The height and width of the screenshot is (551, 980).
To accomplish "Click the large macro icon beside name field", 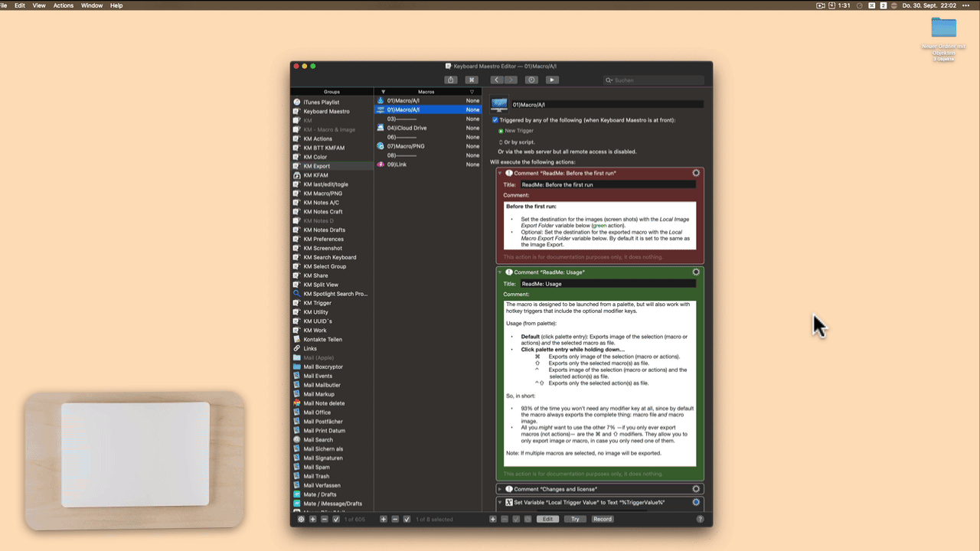I will click(x=499, y=104).
